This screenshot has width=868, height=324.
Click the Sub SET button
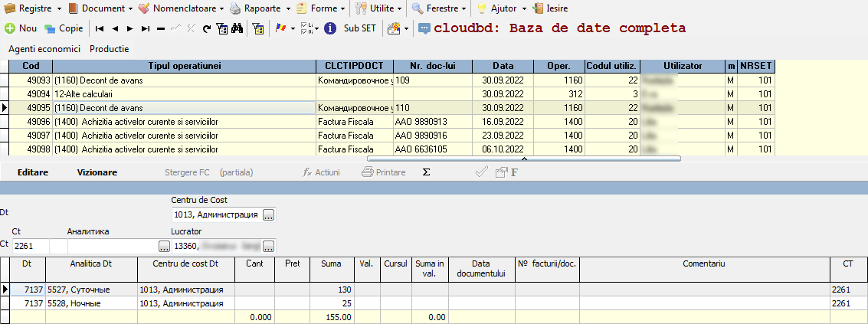click(x=360, y=28)
